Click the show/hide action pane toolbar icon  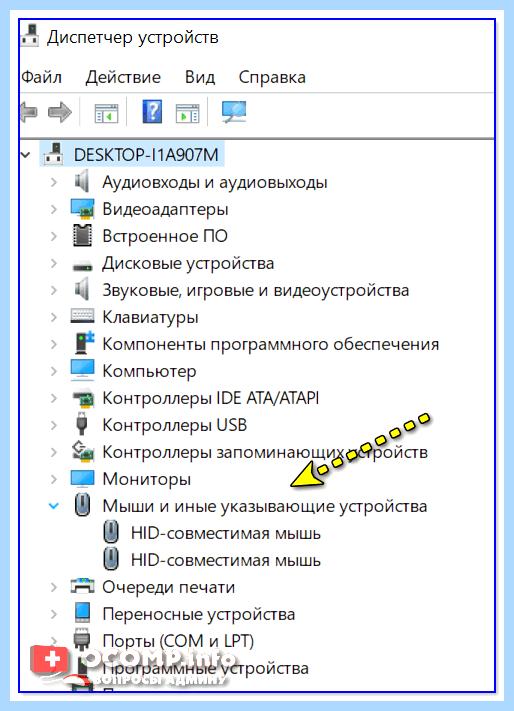187,113
